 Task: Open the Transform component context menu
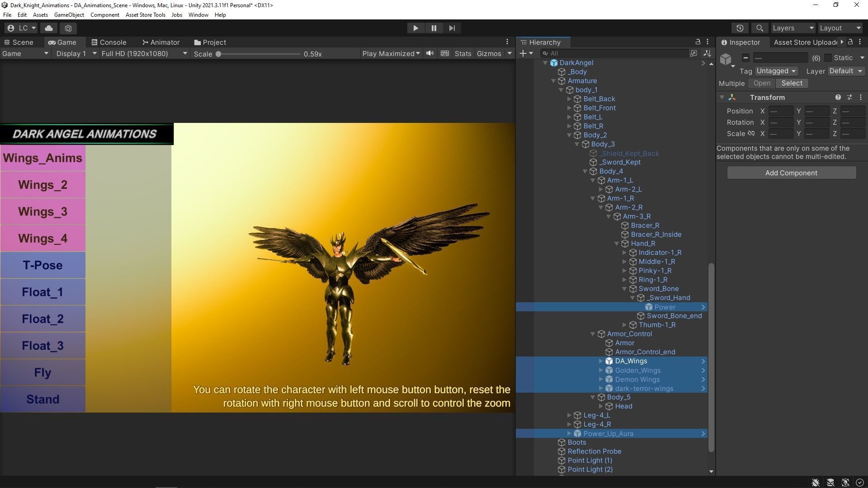(x=860, y=97)
